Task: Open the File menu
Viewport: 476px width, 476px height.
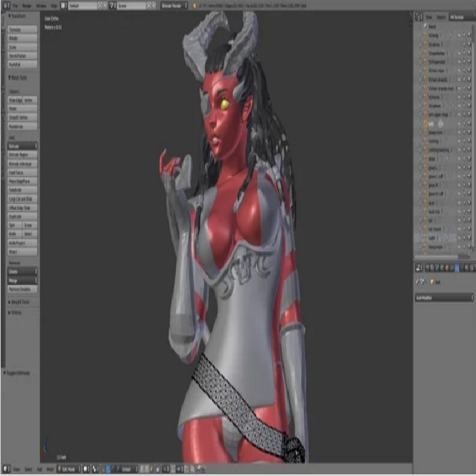Action: tap(15, 5)
